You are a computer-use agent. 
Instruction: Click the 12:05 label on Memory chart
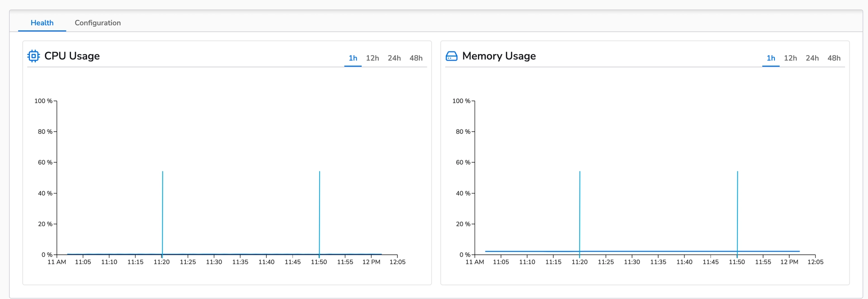(816, 262)
